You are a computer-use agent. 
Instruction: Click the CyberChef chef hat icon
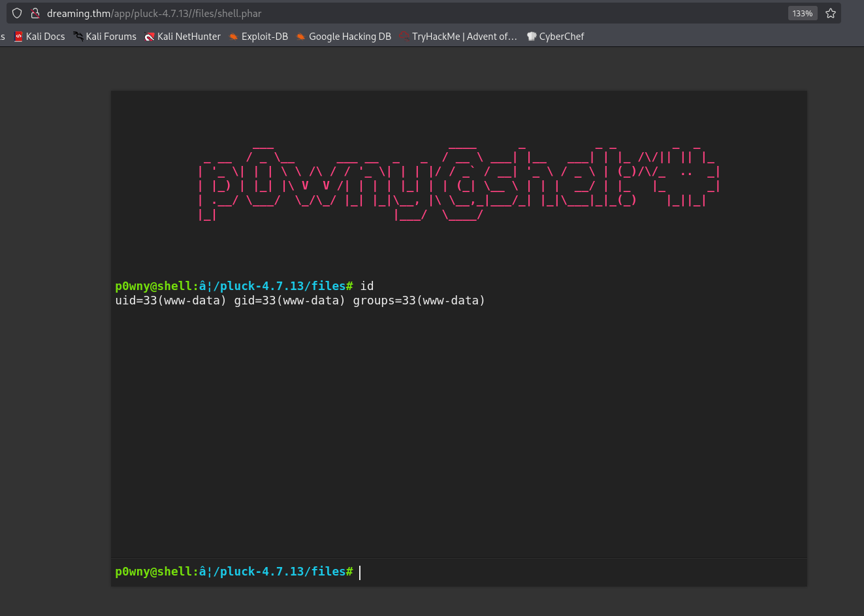click(532, 37)
